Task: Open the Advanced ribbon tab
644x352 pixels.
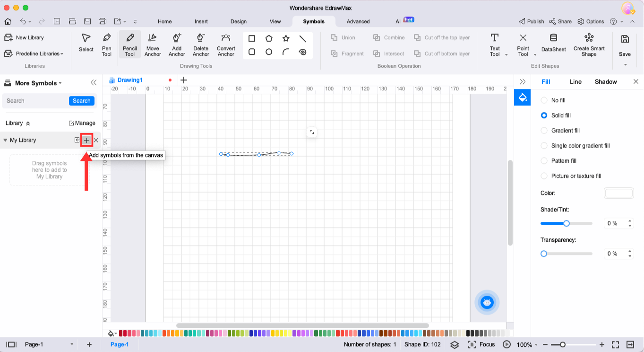Action: click(x=358, y=21)
